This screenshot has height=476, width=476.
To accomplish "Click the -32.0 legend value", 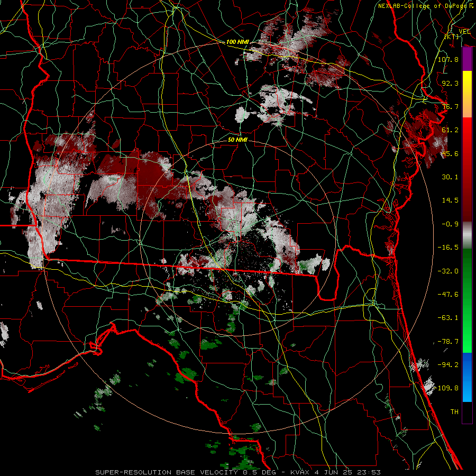I will coord(448,271).
